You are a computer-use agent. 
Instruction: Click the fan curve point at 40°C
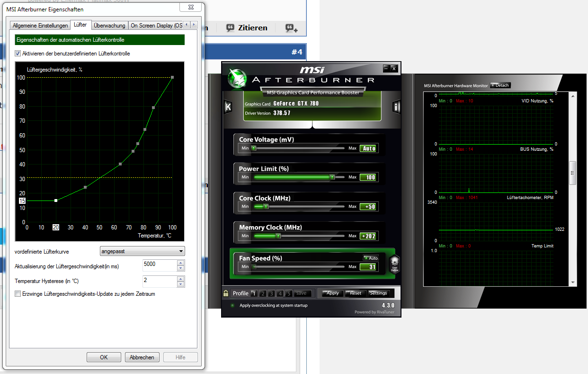tap(85, 187)
